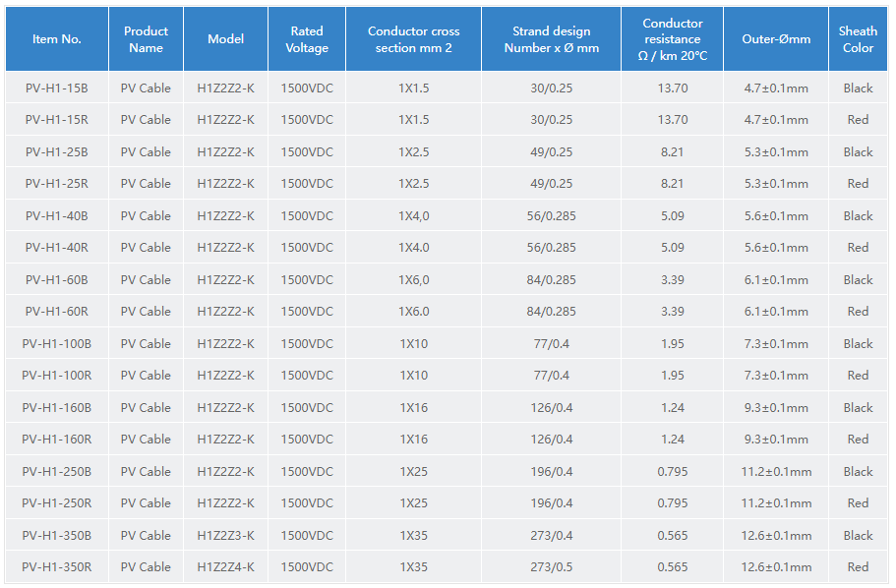Click the 11.2±0.1mm value in PV-H1-250R row
Screen dimensions: 896x588
coord(776,503)
